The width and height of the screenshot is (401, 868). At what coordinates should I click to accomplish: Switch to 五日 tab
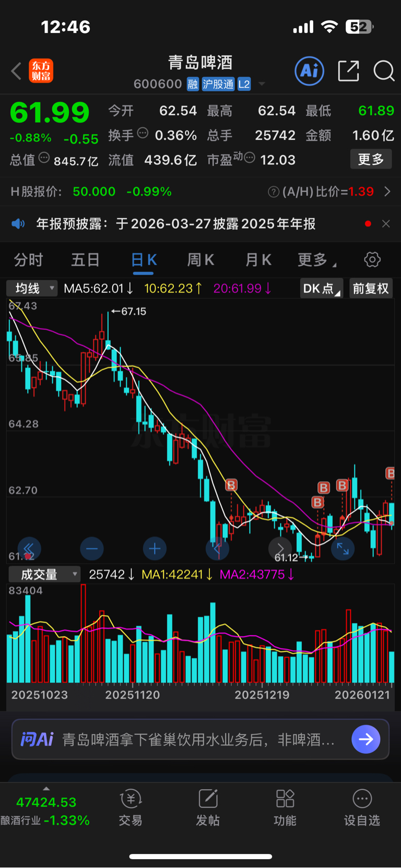(86, 259)
